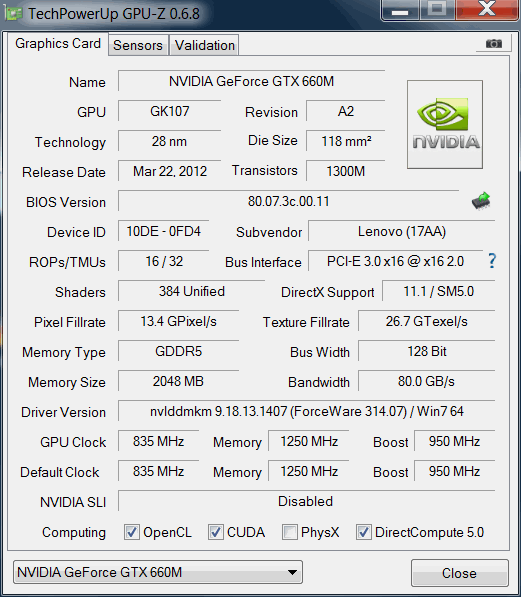Minimize the GPU-Z window
Screen dimensions: 521x597
click(x=400, y=10)
